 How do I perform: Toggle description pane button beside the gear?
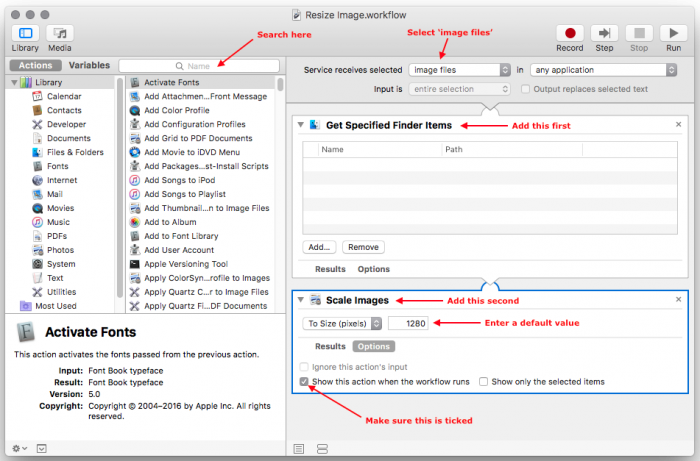click(x=42, y=448)
